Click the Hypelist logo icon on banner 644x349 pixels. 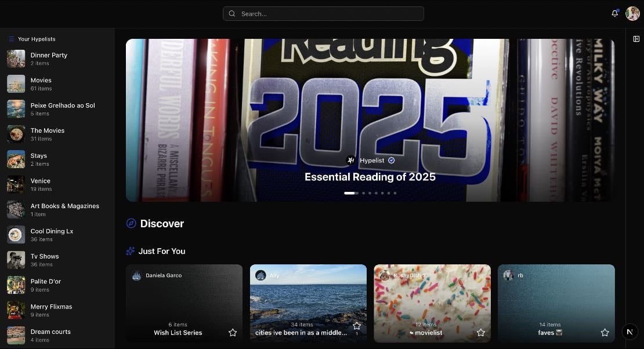tap(351, 161)
